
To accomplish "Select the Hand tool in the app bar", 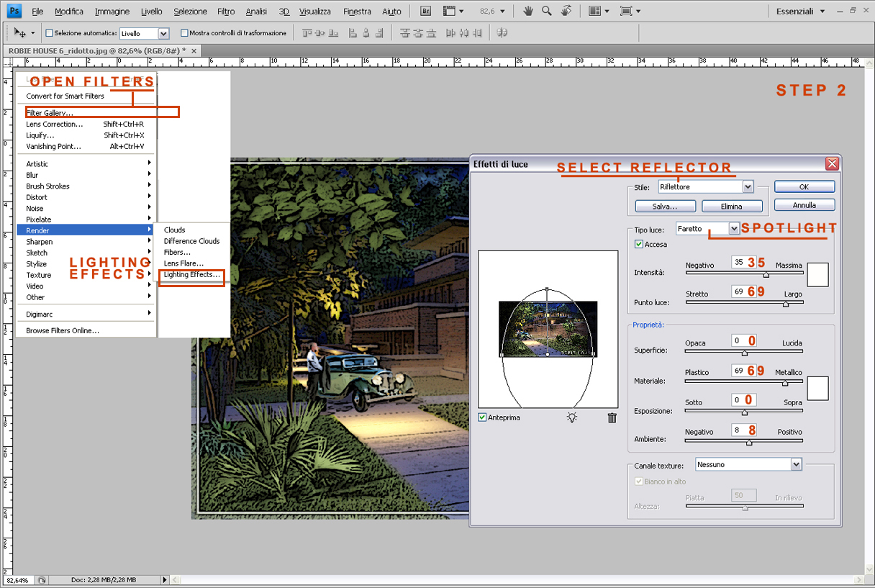I will [527, 11].
